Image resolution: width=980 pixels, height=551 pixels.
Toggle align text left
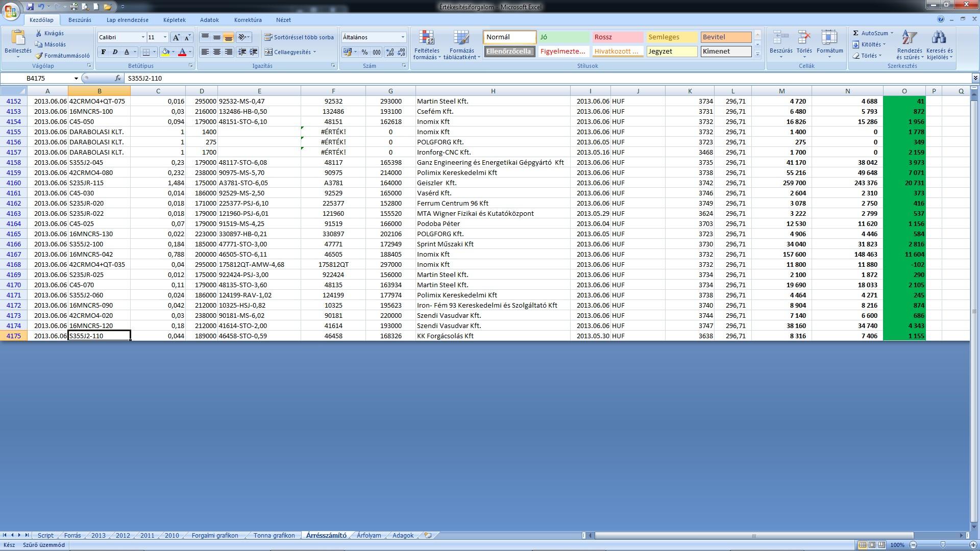[205, 52]
